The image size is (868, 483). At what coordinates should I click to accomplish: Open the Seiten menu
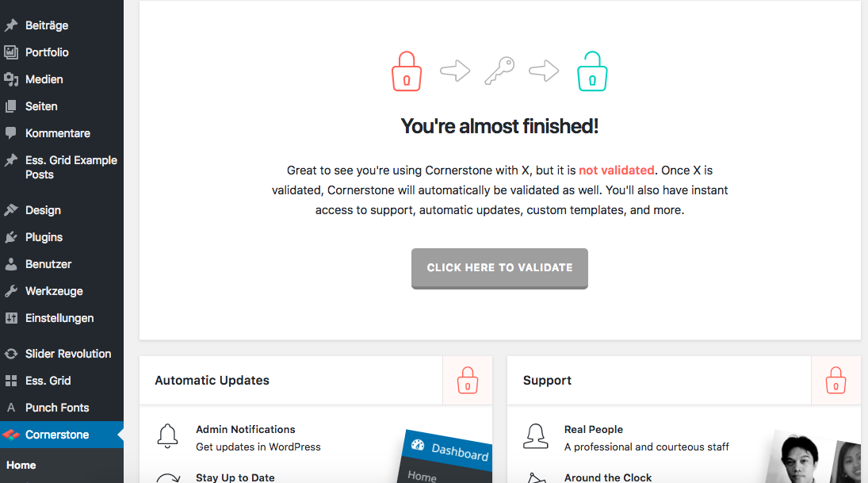click(x=41, y=106)
